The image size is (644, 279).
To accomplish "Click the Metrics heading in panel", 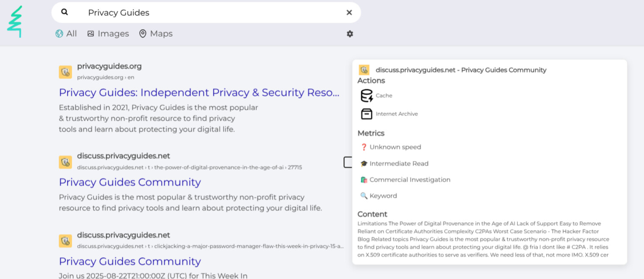I will (371, 133).
